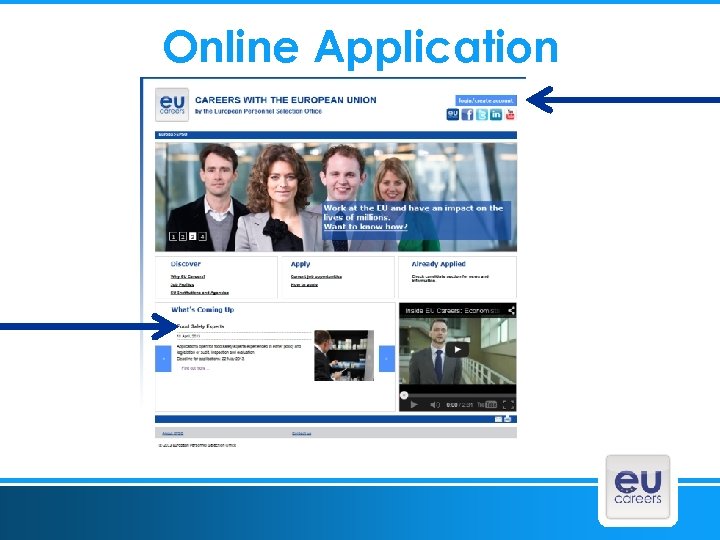Click the YouTube logo in the video player
The width and height of the screenshot is (720, 540).
(487, 405)
